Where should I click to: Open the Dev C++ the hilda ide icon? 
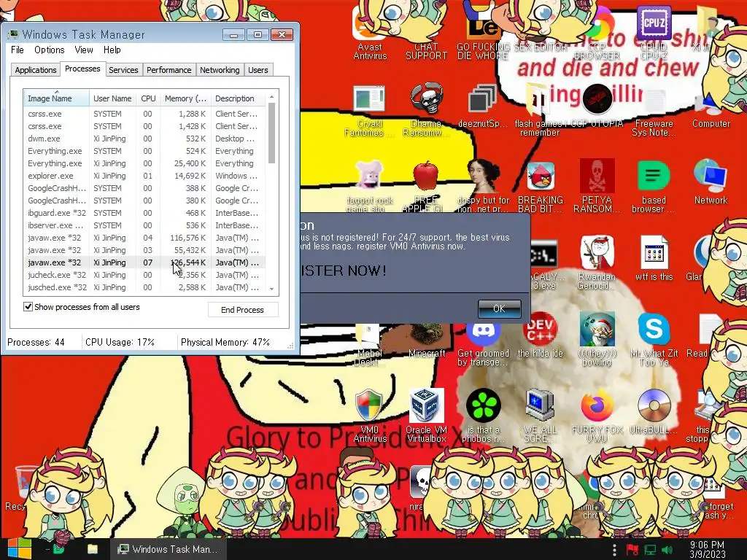tap(541, 334)
